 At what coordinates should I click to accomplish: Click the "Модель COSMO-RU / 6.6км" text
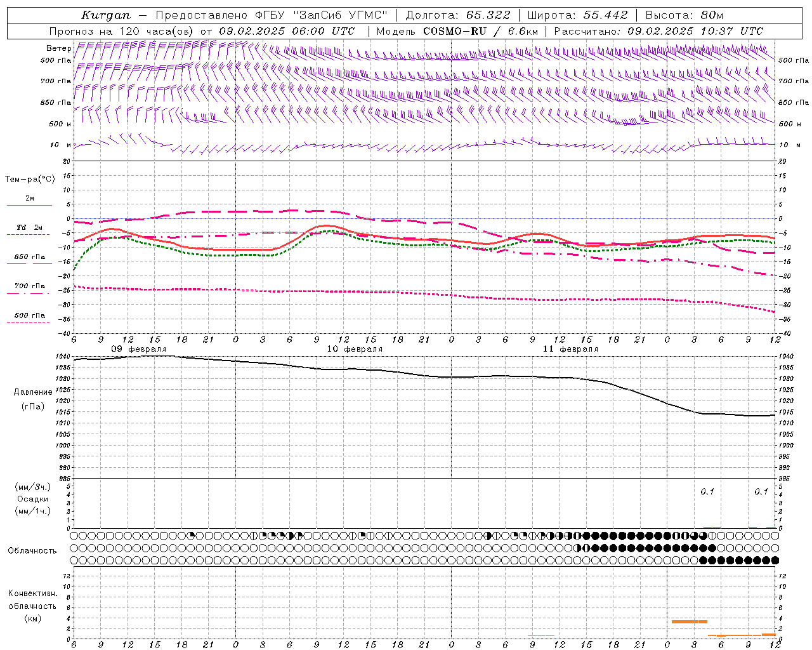(x=457, y=31)
